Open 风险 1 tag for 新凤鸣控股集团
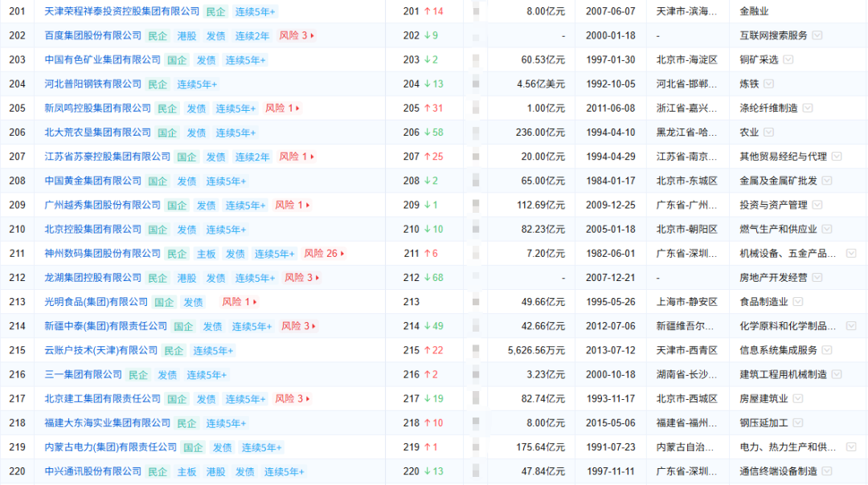 tap(282, 108)
